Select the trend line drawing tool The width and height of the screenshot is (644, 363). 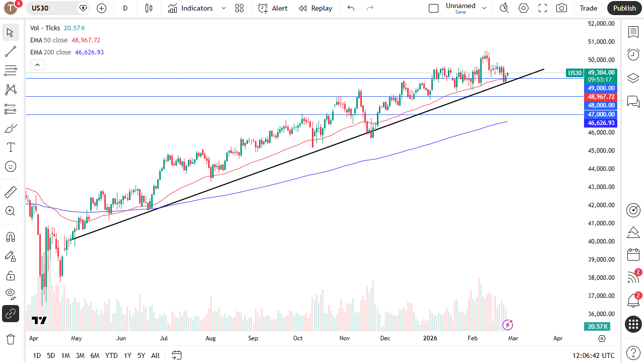pyautogui.click(x=10, y=51)
